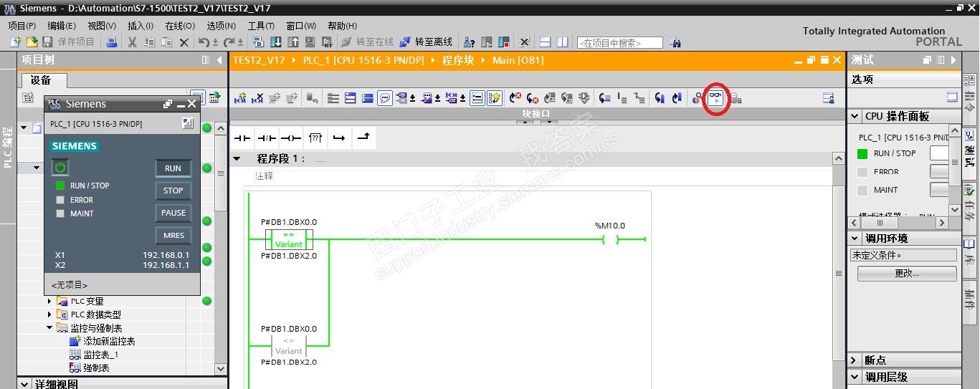The image size is (980, 389).
Task: Click RUN button in PLCSIM window
Action: (173, 168)
